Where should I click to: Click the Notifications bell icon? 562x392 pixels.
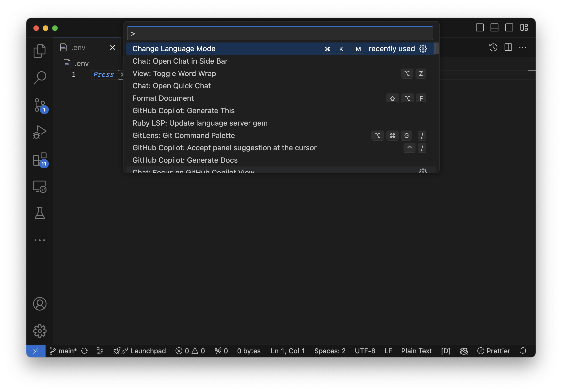click(523, 351)
